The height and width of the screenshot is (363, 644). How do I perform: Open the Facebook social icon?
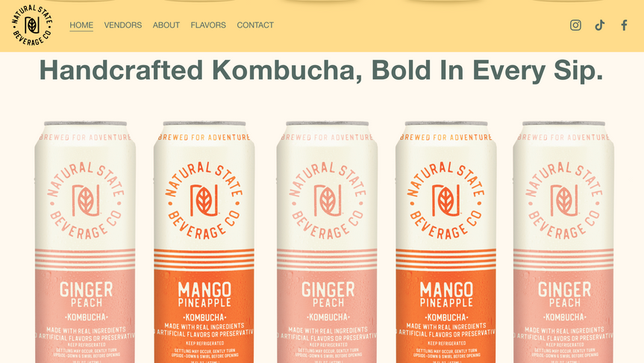coord(625,25)
